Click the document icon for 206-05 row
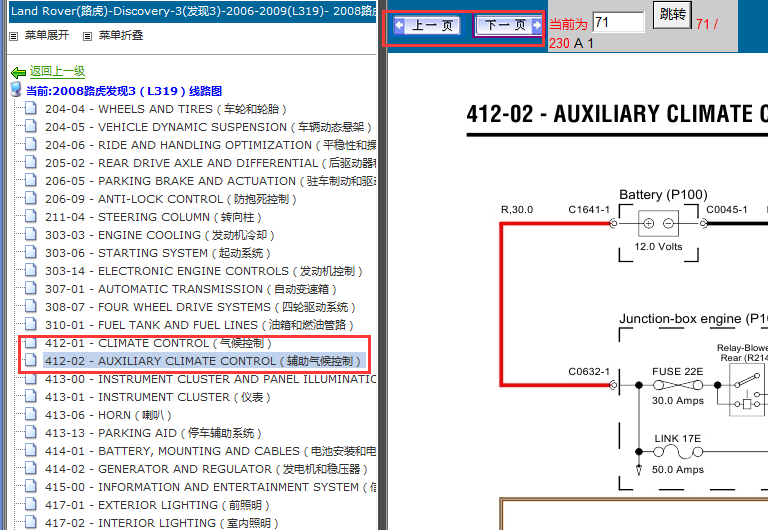Viewport: 768px width, 530px height. click(x=30, y=180)
